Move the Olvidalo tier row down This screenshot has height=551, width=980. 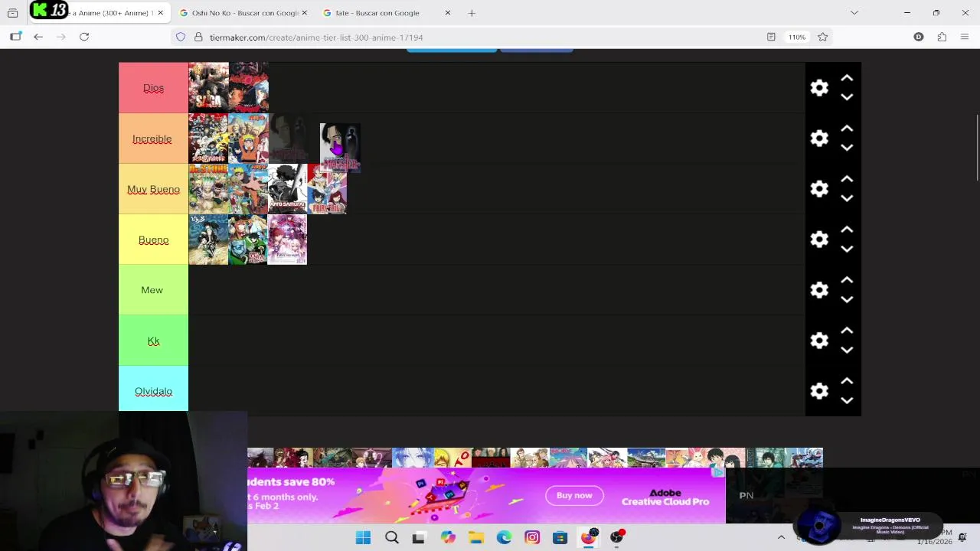coord(847,400)
